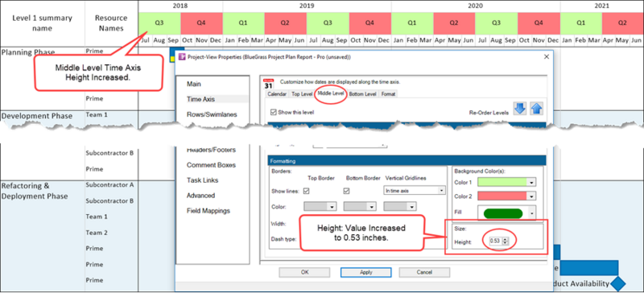Close the Project-View Properties dialog
Image resolution: width=644 pixels, height=293 pixels.
click(547, 57)
